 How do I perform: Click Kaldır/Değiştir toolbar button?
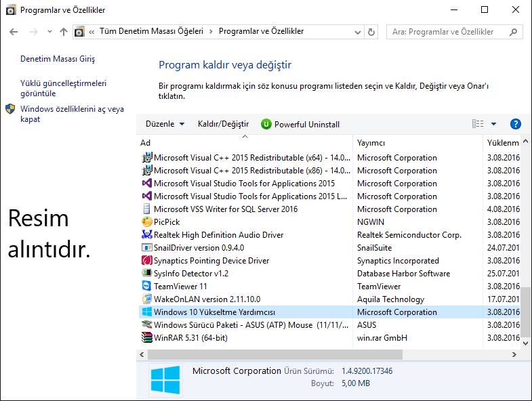click(x=223, y=124)
